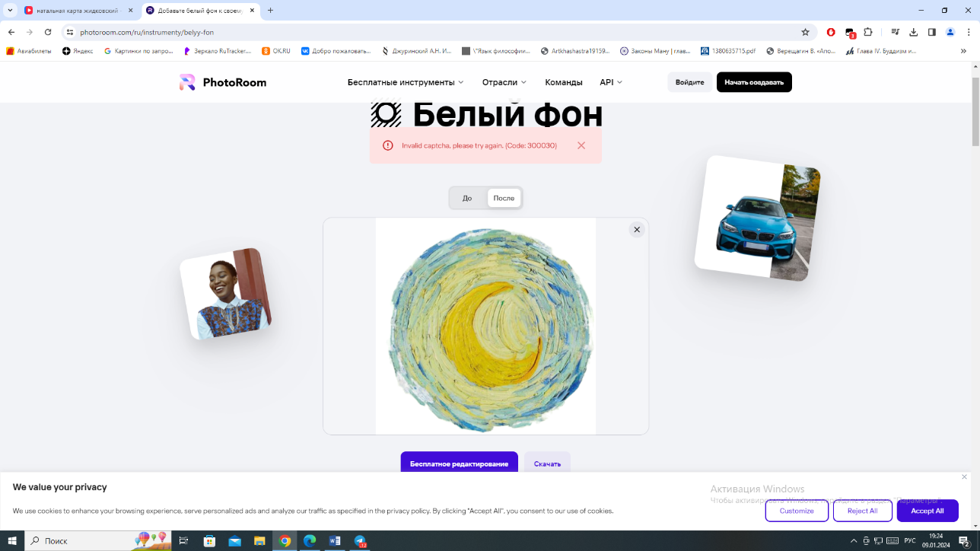
Task: Open the Chrome three-dot menu
Action: [969, 32]
